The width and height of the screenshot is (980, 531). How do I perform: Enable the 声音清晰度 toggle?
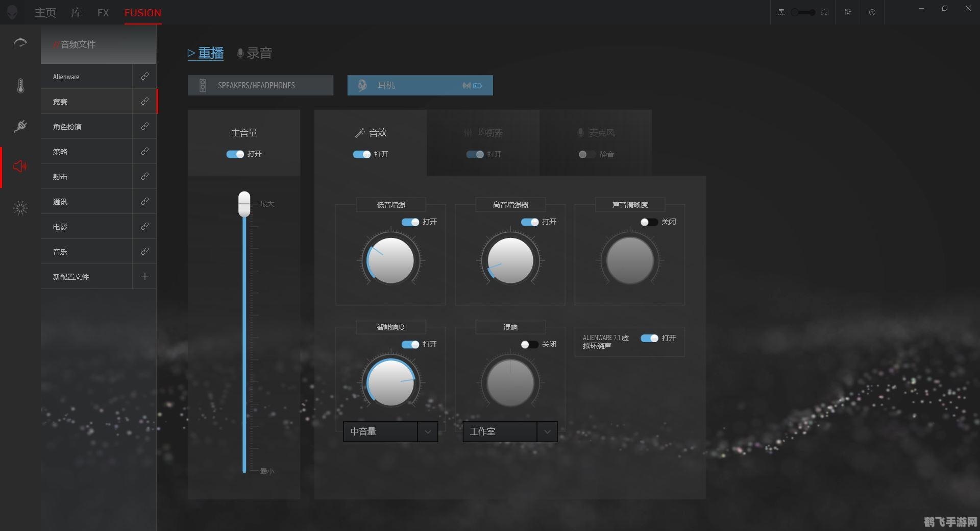click(x=649, y=222)
